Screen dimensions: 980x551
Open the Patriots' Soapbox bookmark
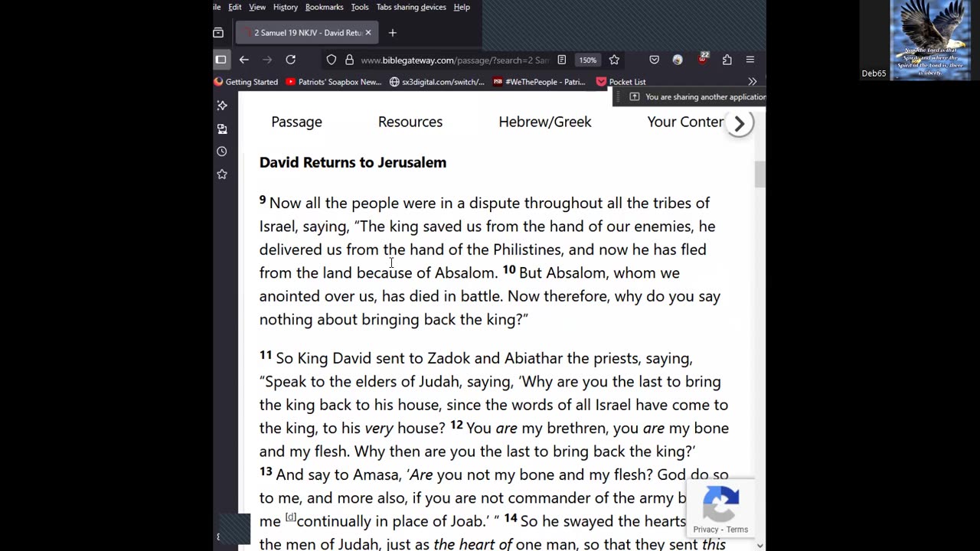(333, 82)
